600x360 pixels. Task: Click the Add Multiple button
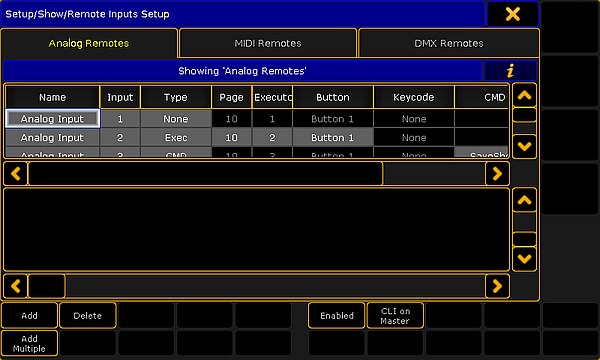click(29, 344)
